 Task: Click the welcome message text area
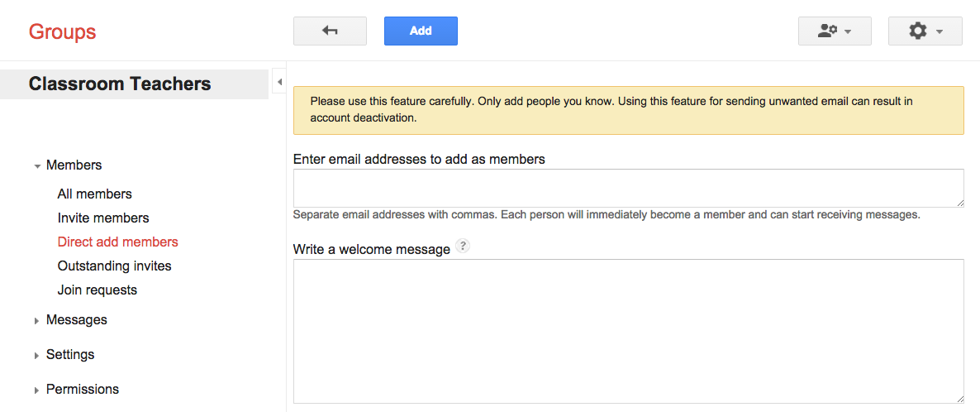[628, 331]
